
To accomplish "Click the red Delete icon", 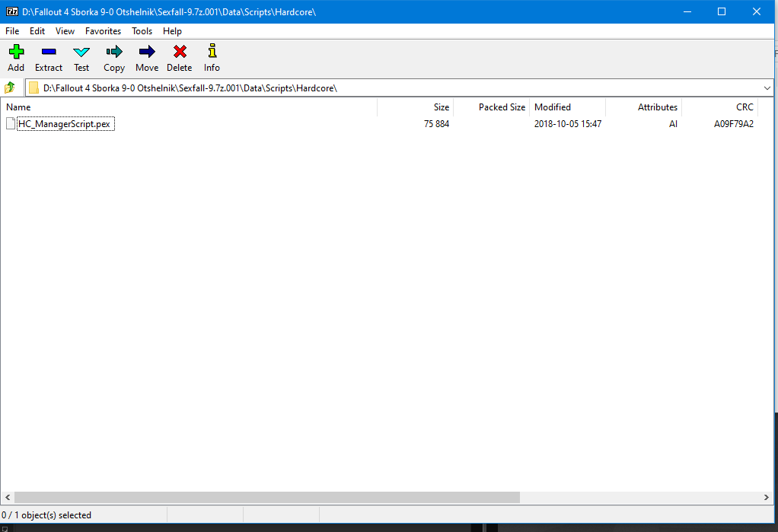I will 180,52.
